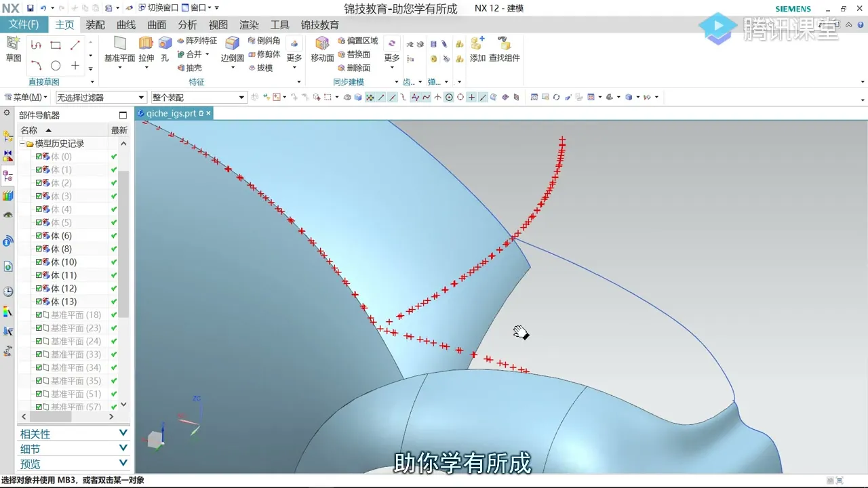Toggle checkbox for 体 (13)
The width and height of the screenshot is (868, 488).
tap(39, 302)
